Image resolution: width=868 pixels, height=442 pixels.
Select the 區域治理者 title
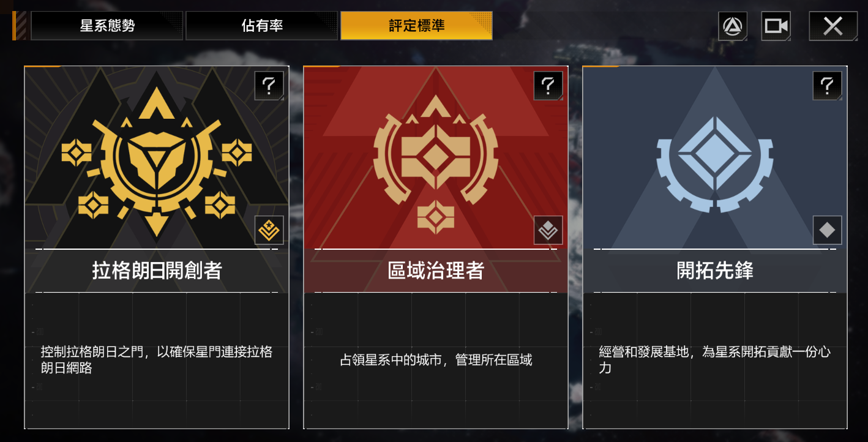pyautogui.click(x=436, y=271)
